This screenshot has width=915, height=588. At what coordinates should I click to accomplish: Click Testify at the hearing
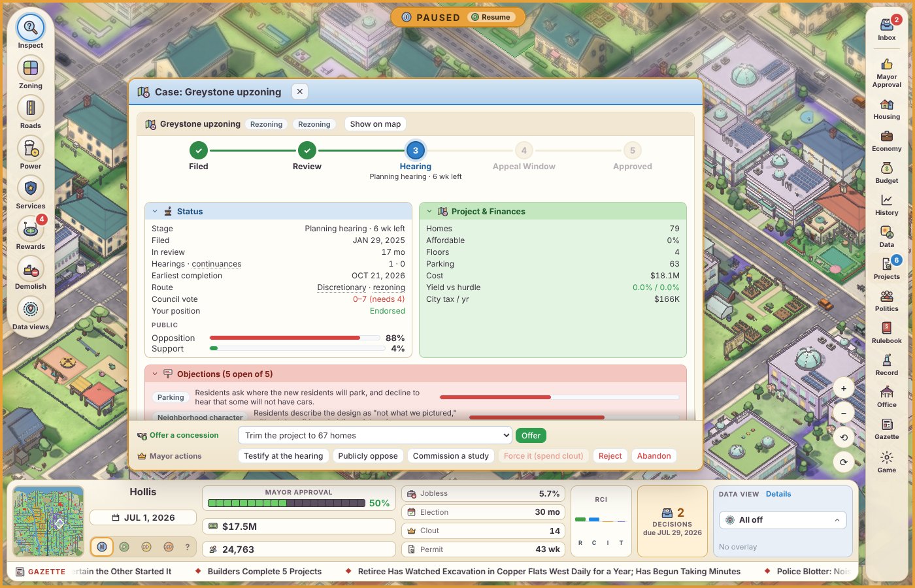[x=284, y=456]
